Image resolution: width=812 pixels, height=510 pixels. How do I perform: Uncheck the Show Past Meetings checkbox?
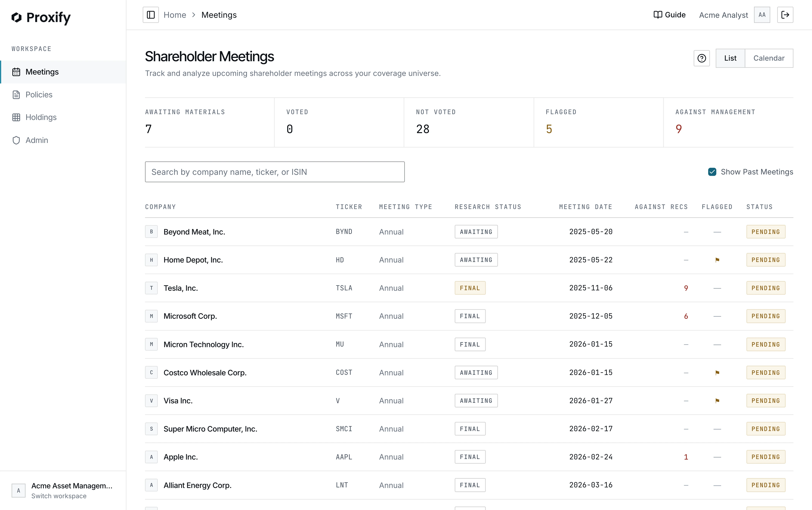(712, 172)
